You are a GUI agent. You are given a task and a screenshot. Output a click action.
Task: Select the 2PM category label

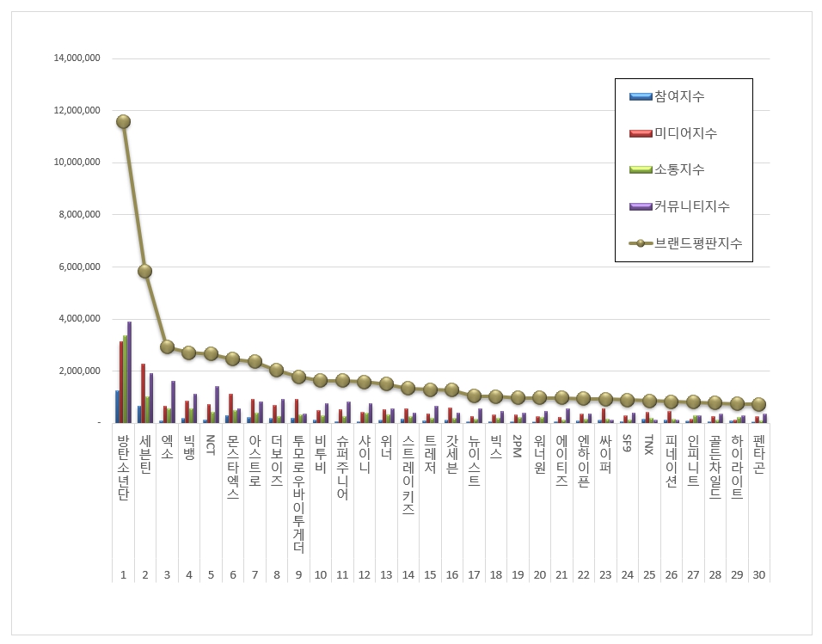(518, 445)
